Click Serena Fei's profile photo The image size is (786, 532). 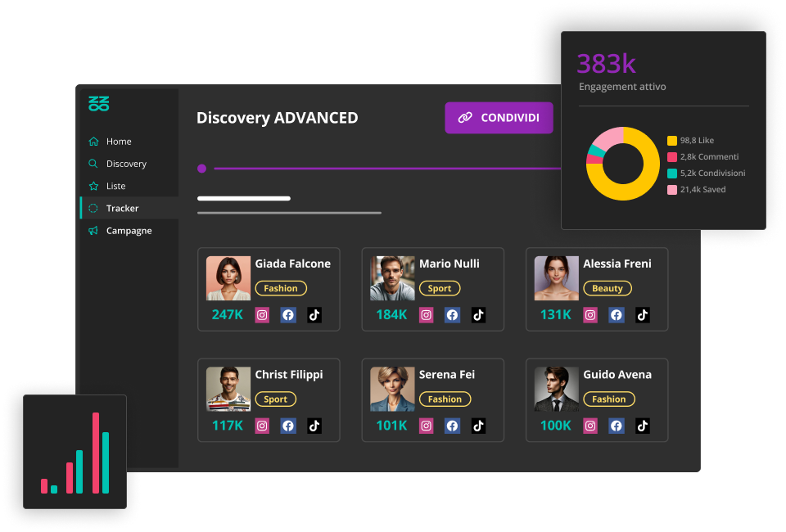click(392, 390)
